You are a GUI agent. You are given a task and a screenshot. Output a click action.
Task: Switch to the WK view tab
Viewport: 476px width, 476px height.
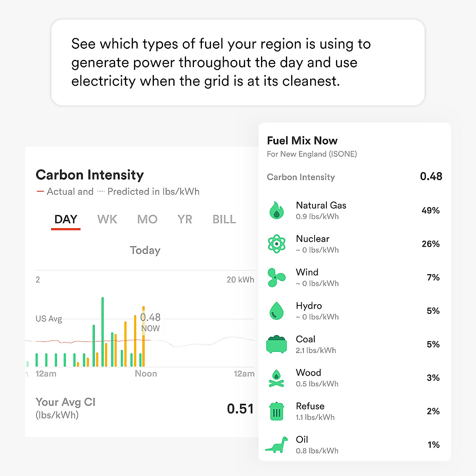[107, 219]
